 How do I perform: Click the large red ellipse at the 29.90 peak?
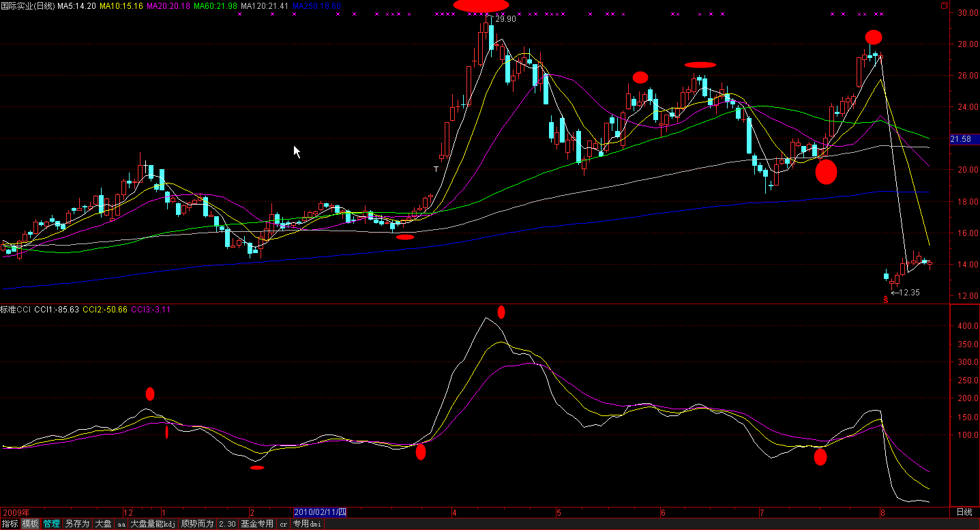(481, 5)
